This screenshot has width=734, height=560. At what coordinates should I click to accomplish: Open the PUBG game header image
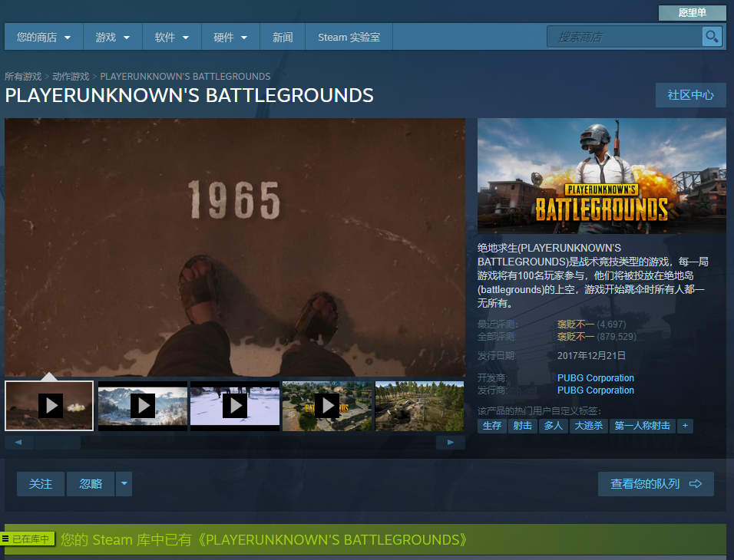tap(601, 176)
